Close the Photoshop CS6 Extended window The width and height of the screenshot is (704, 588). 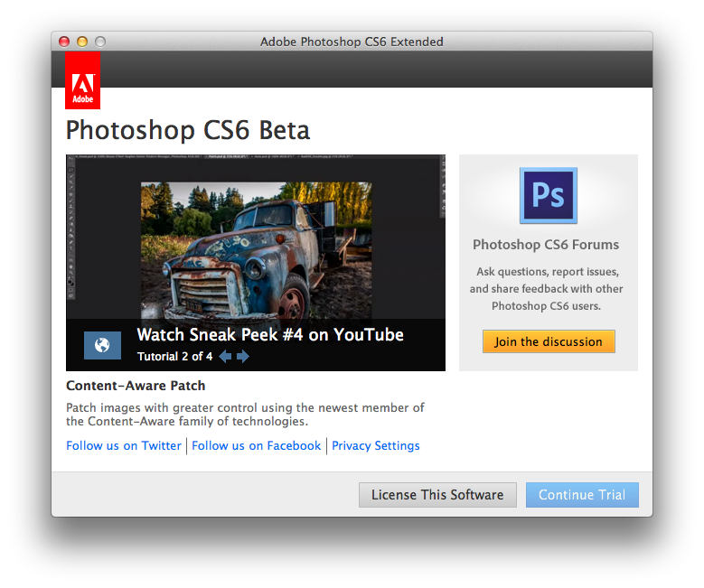point(64,42)
